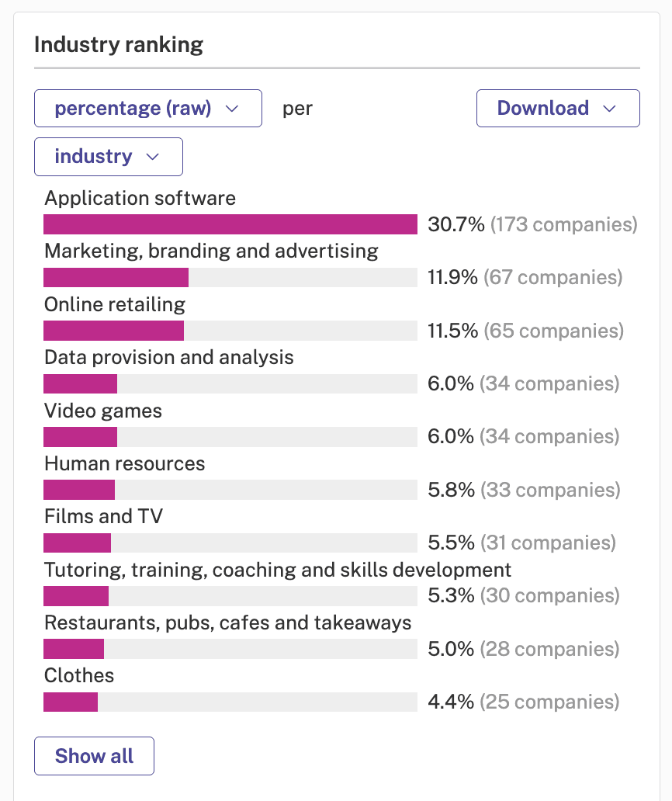Click the 30.7% (173 companies) value
The width and height of the screenshot is (672, 801).
tap(532, 224)
